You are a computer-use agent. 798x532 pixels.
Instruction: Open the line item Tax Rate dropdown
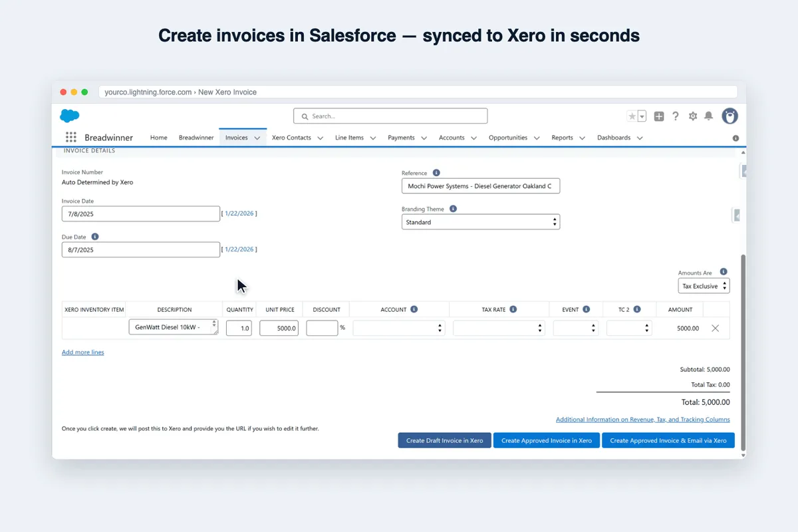click(499, 328)
